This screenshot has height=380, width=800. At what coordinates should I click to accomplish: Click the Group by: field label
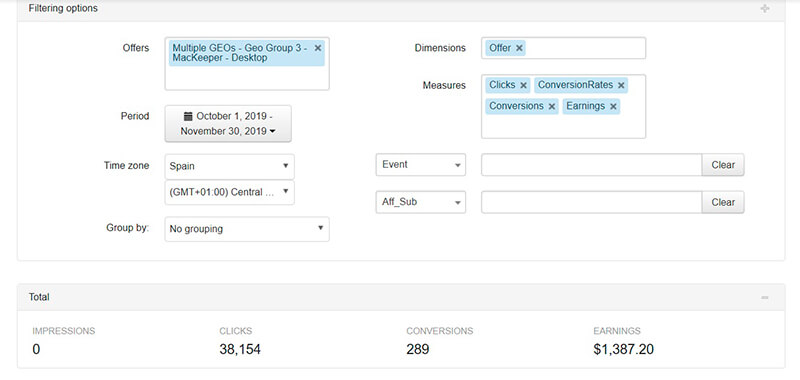point(128,228)
